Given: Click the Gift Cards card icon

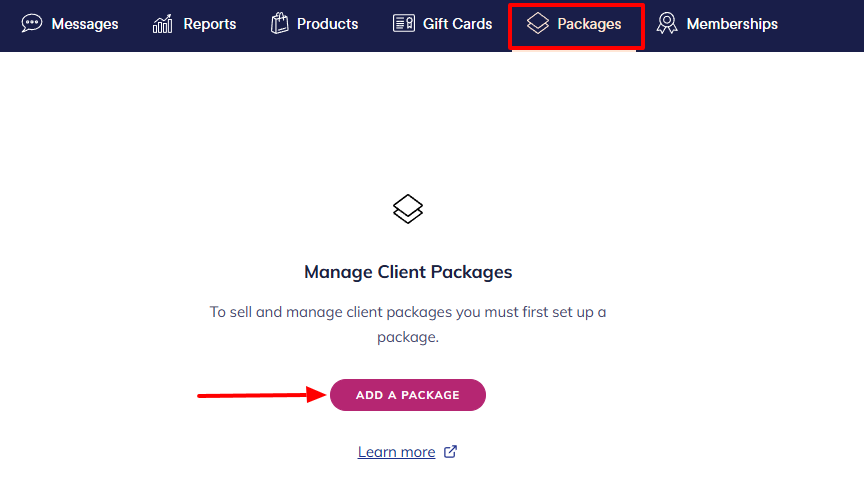Looking at the screenshot, I should tap(404, 24).
